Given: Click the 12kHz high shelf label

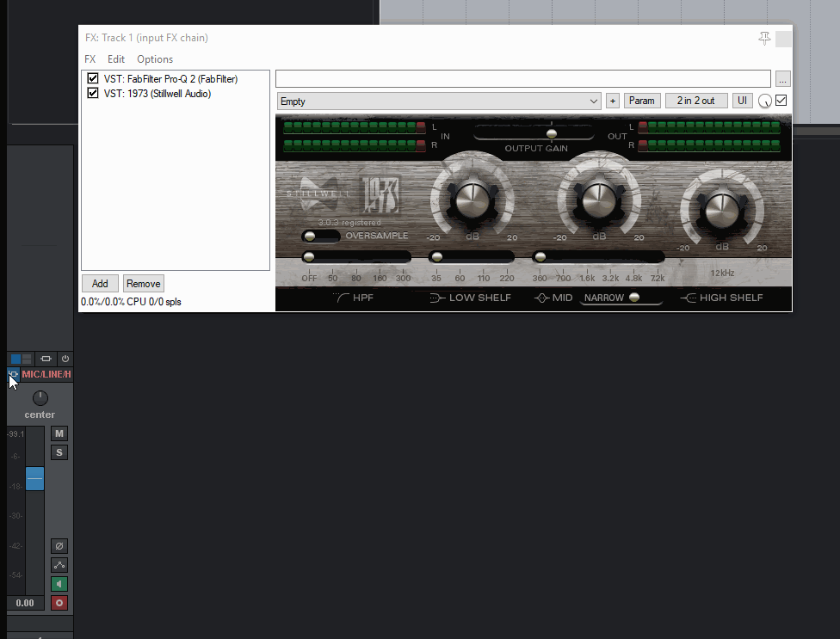Looking at the screenshot, I should click(722, 273).
